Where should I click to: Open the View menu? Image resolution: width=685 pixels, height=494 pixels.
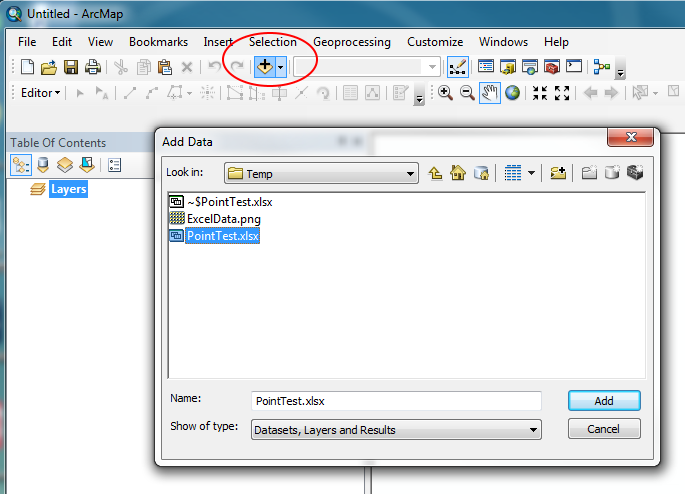(x=100, y=42)
